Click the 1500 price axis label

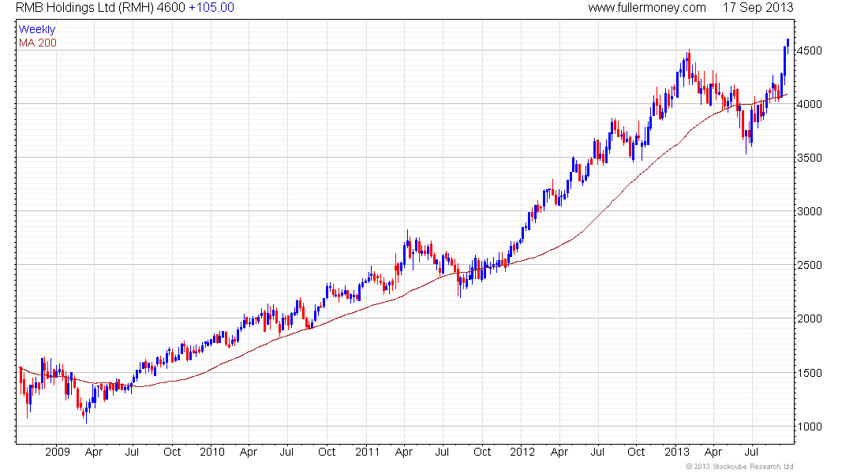pyautogui.click(x=810, y=374)
